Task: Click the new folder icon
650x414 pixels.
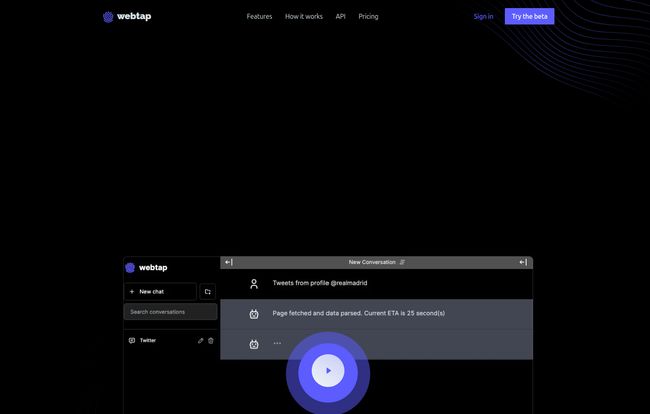Action: pos(208,292)
